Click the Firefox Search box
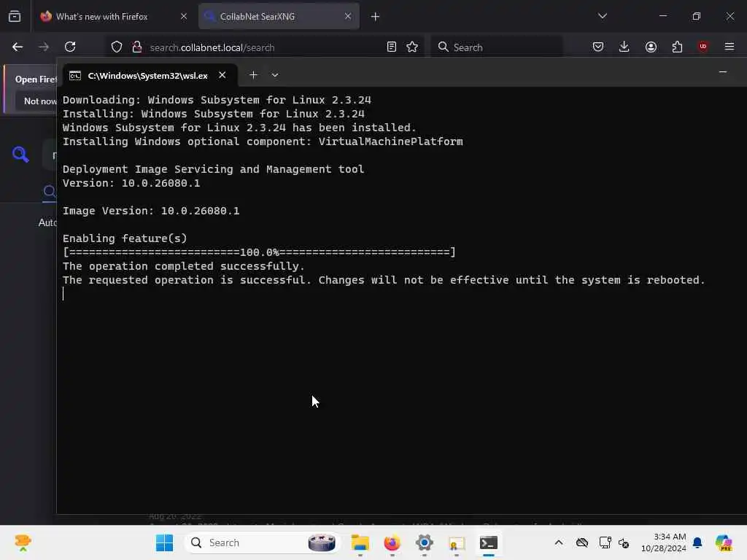Viewport: 747px width, 560px height. pos(496,47)
